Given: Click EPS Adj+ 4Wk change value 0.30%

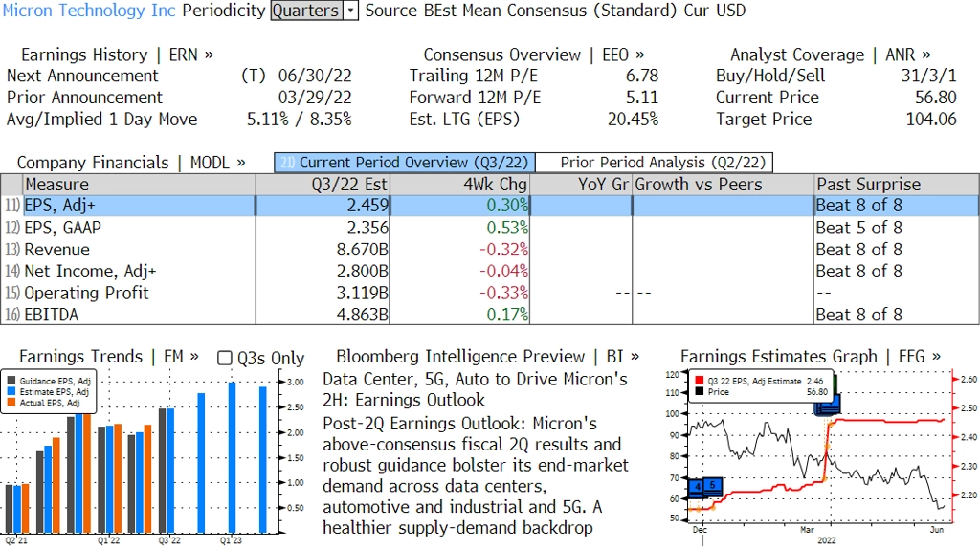Looking at the screenshot, I should click(x=507, y=206).
